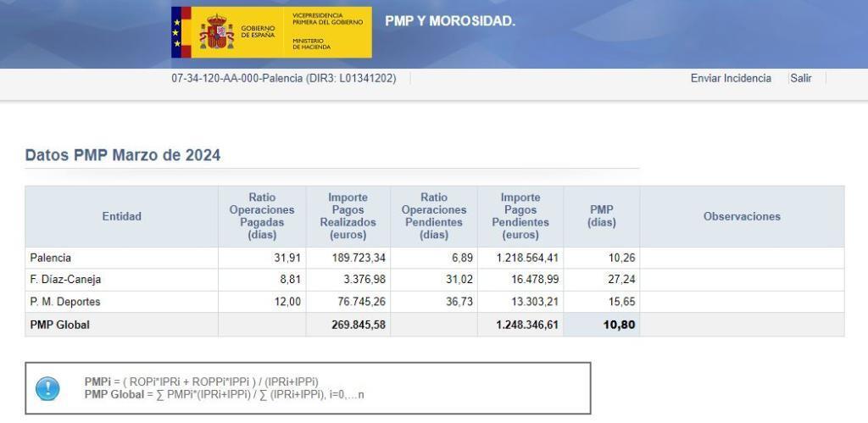Select the Palencia DIR3 entity code text
868x423 pixels.
point(283,78)
